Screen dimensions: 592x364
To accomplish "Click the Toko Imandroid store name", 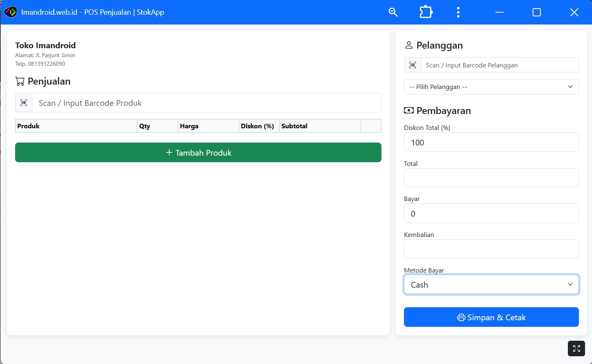I will tap(45, 45).
